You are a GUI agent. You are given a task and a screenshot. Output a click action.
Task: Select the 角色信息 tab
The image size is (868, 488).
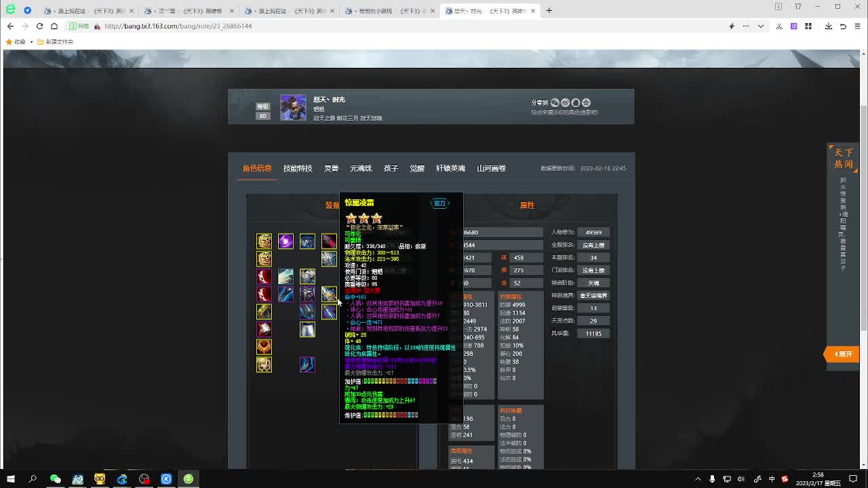[x=257, y=168]
